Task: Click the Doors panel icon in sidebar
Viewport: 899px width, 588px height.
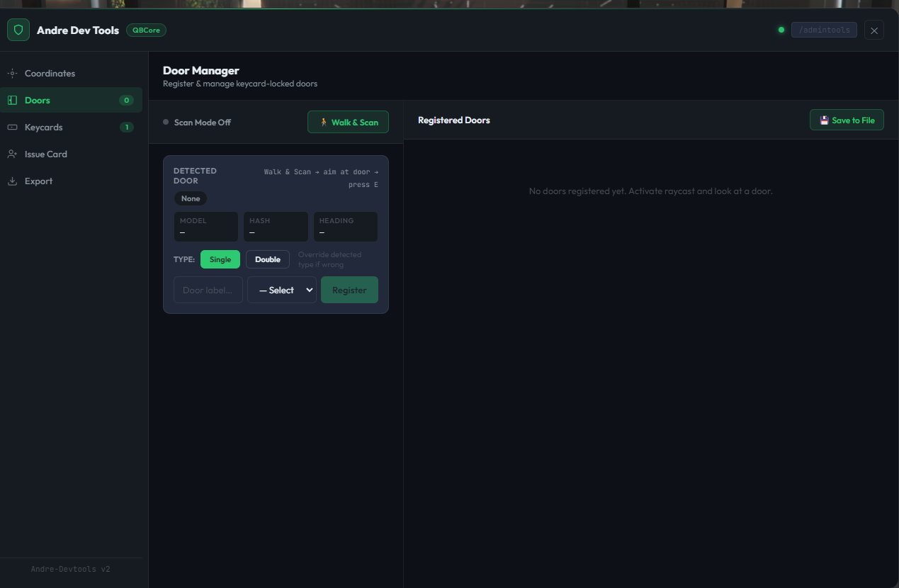Action: 12,101
